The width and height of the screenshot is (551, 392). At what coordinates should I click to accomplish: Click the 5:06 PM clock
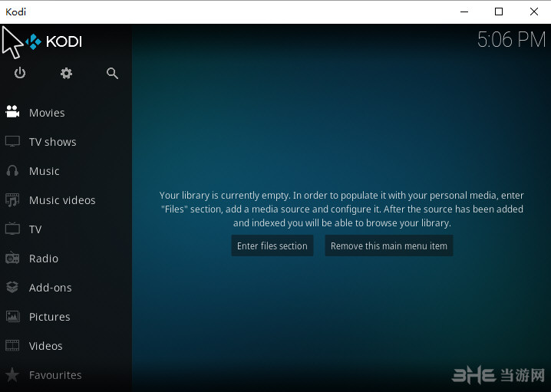pos(511,39)
